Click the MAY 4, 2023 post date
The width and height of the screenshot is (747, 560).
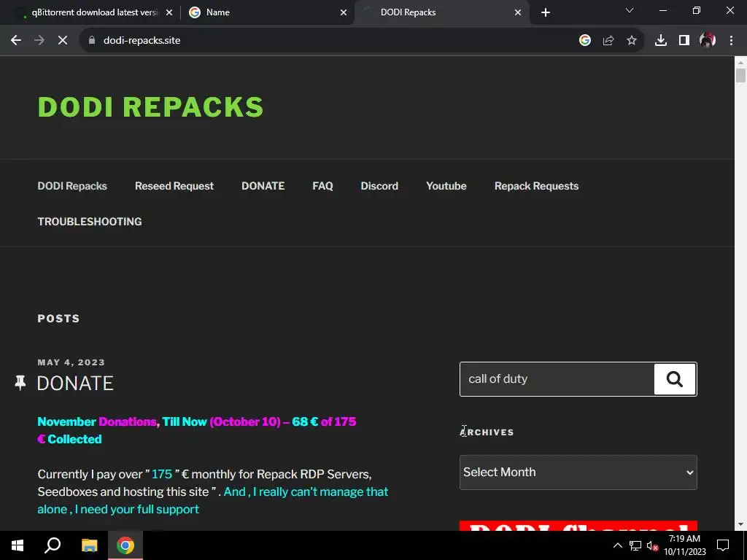(x=71, y=362)
